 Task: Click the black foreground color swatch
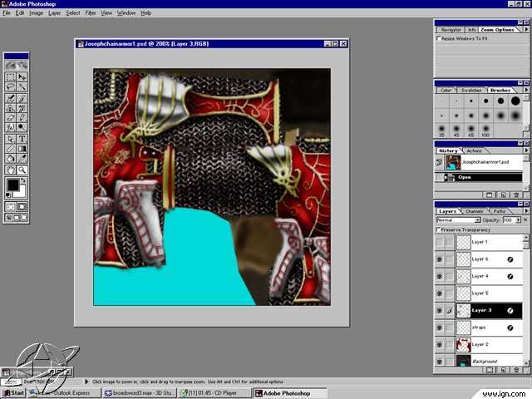click(x=13, y=185)
